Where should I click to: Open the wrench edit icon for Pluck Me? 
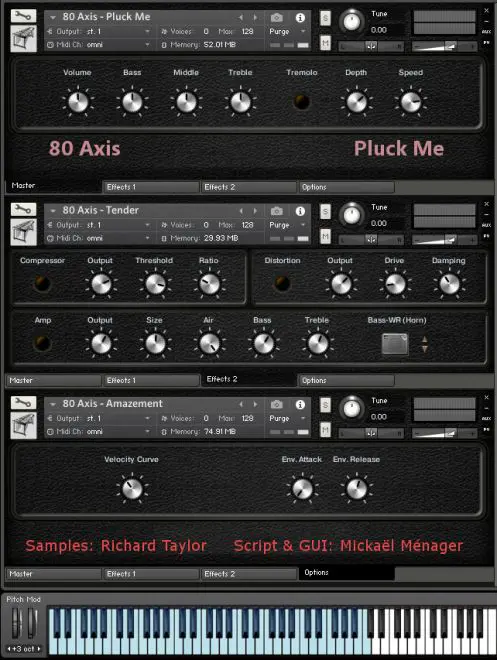pyautogui.click(x=23, y=16)
